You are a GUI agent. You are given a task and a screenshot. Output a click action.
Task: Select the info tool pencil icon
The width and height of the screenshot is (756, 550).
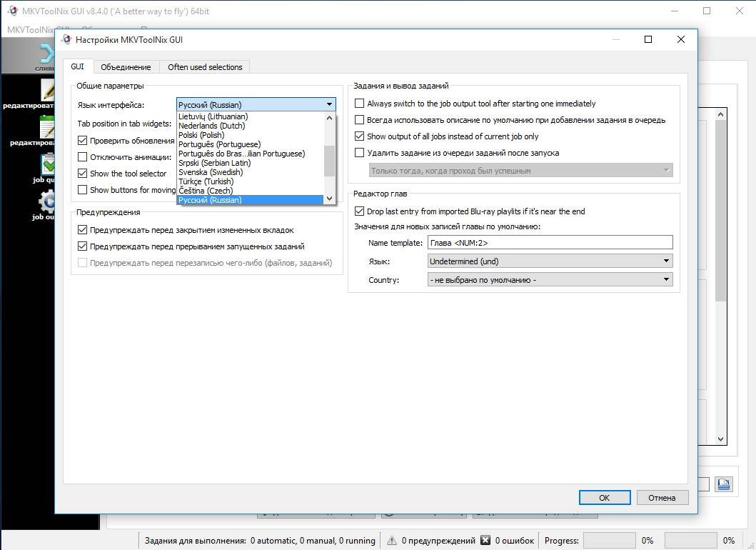[x=47, y=89]
